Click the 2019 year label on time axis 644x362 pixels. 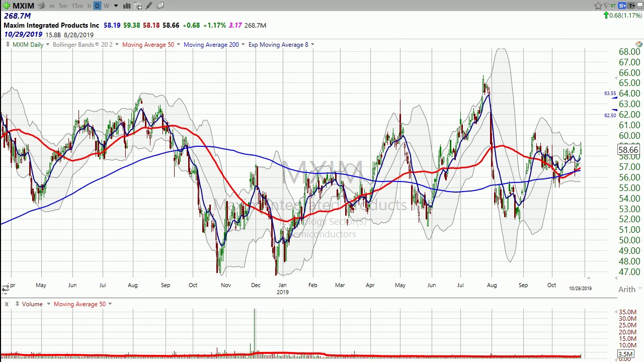(x=283, y=292)
